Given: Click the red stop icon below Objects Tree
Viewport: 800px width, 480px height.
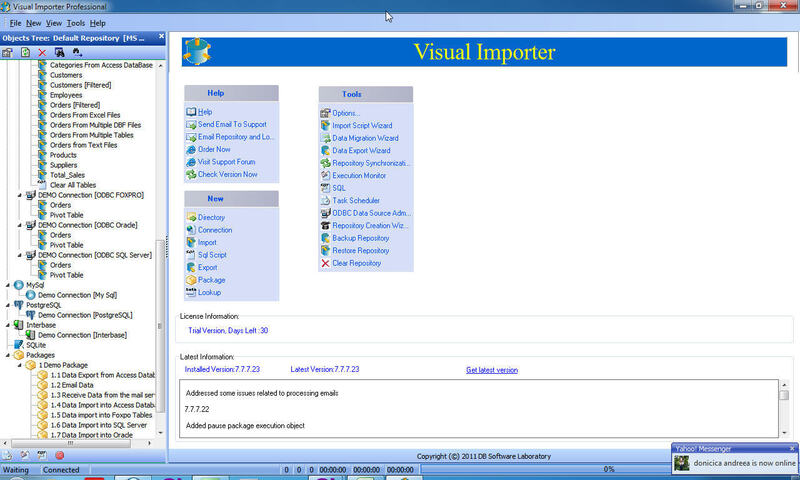Looking at the screenshot, I should pos(60,456).
